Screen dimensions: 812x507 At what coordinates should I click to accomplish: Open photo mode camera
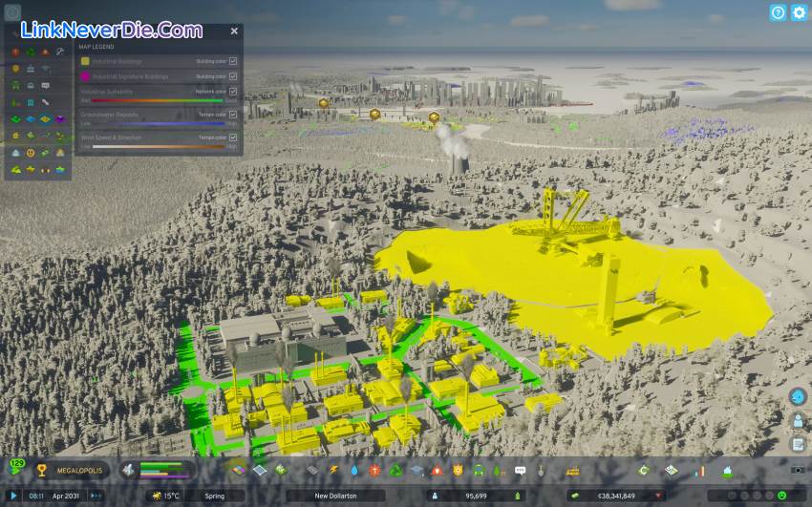click(x=798, y=471)
